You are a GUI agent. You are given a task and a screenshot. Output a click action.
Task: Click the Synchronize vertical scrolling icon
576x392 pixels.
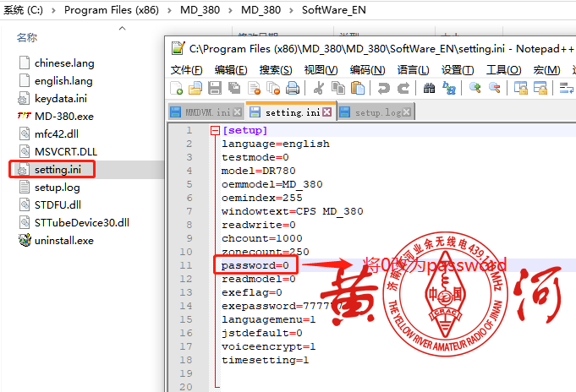click(520, 88)
